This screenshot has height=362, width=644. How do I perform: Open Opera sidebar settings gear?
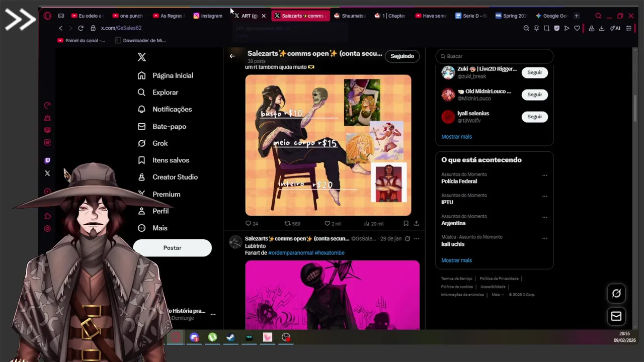47,229
